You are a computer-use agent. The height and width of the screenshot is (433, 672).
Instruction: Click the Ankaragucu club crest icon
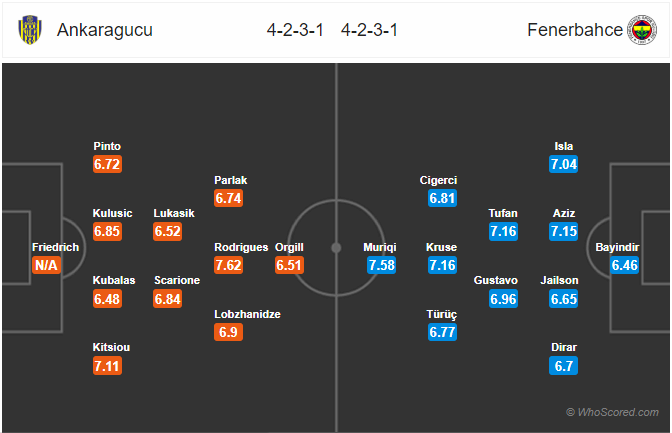[x=30, y=30]
